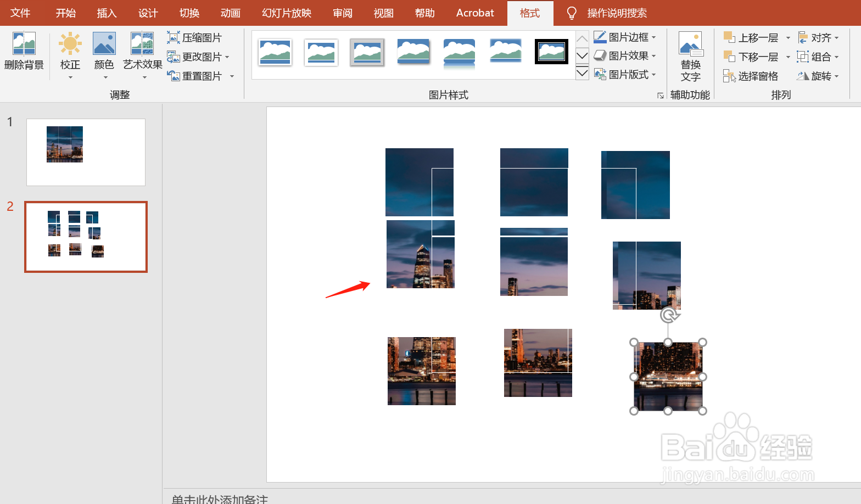Show previous row of picture styles gallery
Screen dimensions: 861x504
pyautogui.click(x=582, y=38)
